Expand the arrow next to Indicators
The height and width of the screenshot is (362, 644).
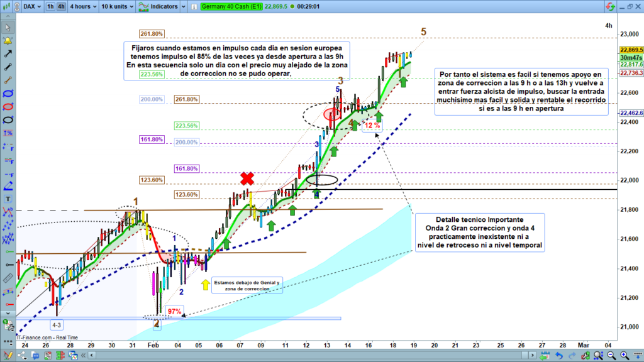pos(182,6)
